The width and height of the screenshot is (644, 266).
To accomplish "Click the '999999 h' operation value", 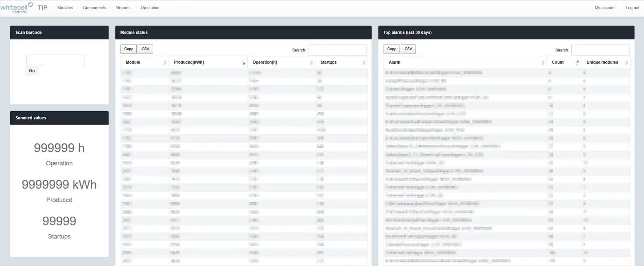I will pyautogui.click(x=59, y=148).
